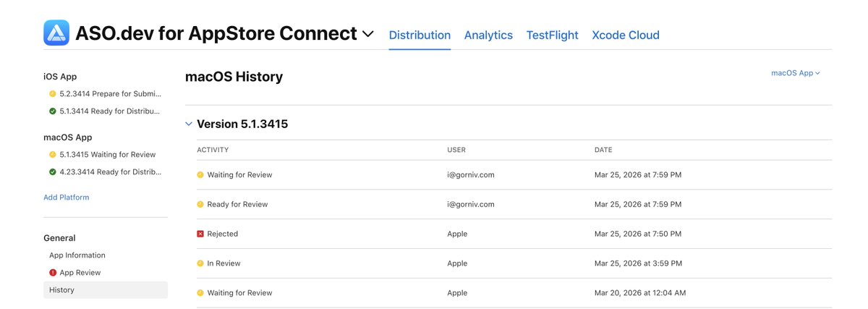
Task: Click yellow status dot beside iOS 5.2.3414
Action: pos(52,94)
